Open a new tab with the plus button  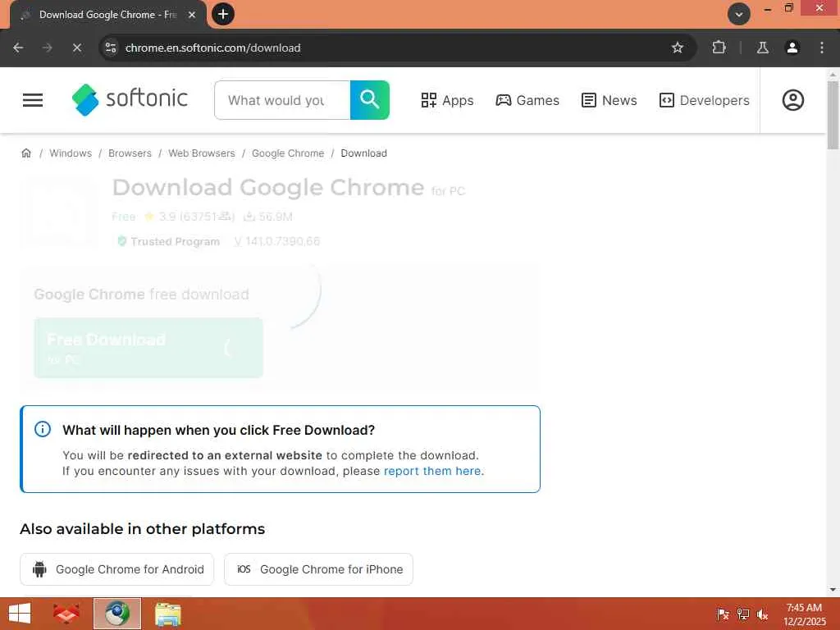pyautogui.click(x=223, y=14)
